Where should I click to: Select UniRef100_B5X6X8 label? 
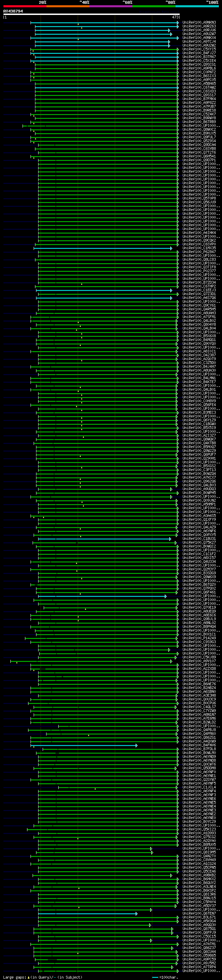coord(199,336)
